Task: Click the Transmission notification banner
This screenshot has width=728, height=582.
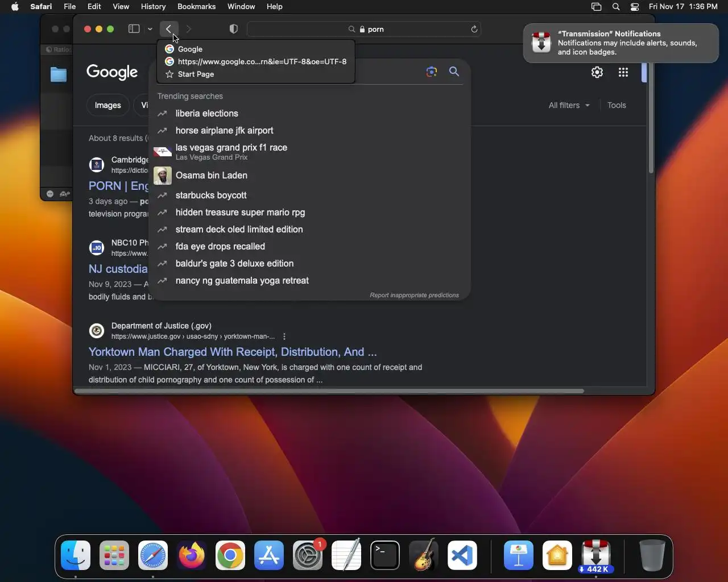Action: click(x=621, y=43)
